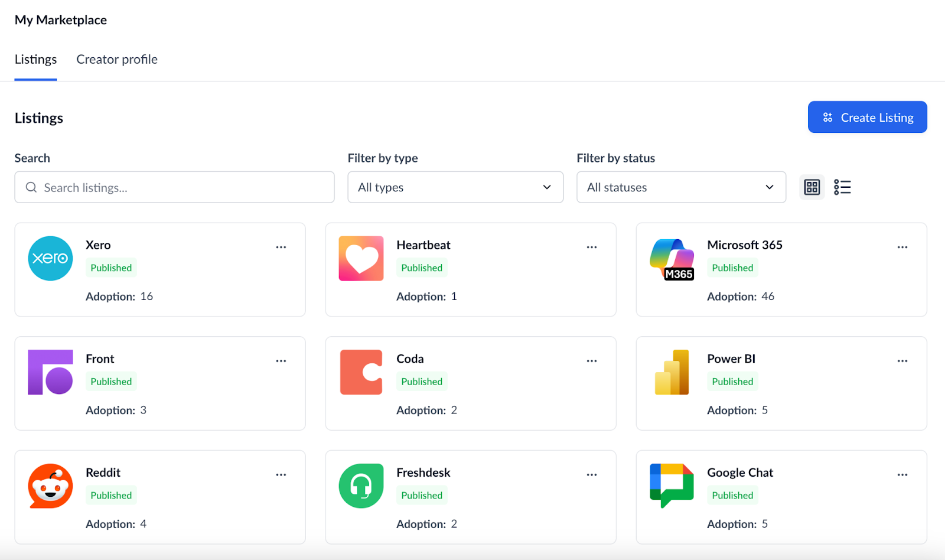Open the Heartbeat listing title
The width and height of the screenshot is (945, 560).
pyautogui.click(x=423, y=245)
